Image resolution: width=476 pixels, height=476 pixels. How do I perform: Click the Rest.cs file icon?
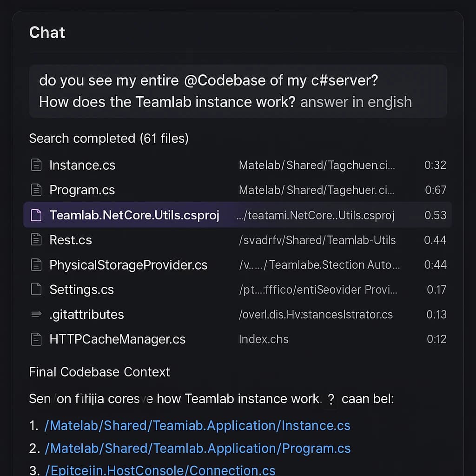(36, 240)
